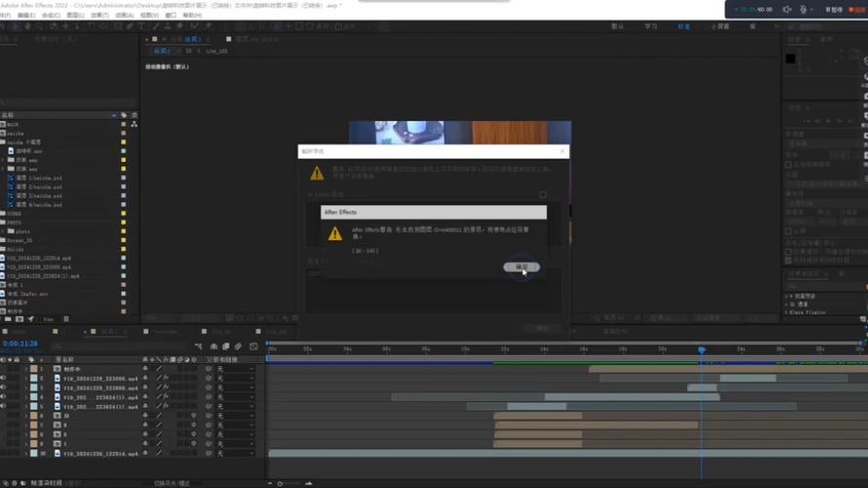Click parent pick whip of layer 10
This screenshot has width=868, height=488.
209,453
